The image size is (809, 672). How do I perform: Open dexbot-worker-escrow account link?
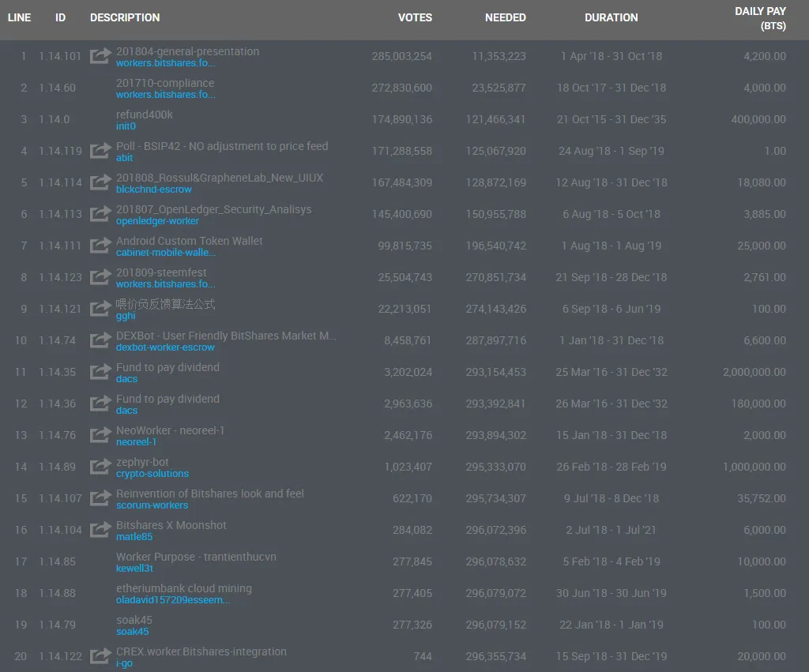click(165, 347)
